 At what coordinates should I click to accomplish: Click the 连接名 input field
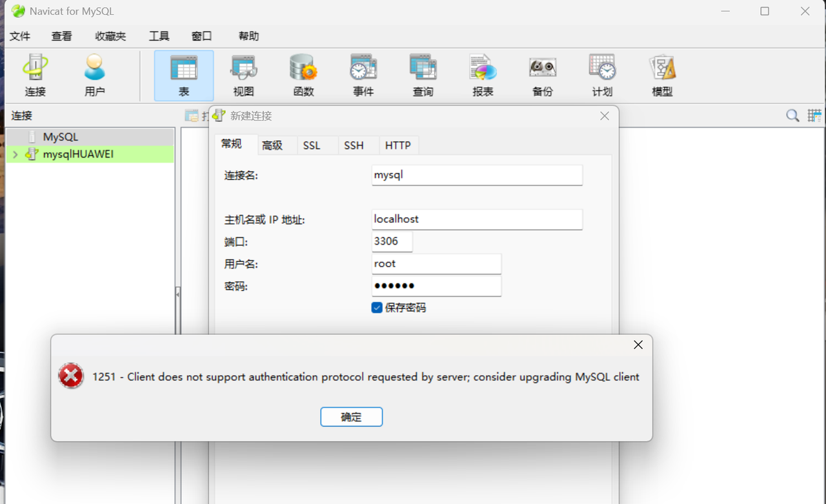tap(477, 175)
